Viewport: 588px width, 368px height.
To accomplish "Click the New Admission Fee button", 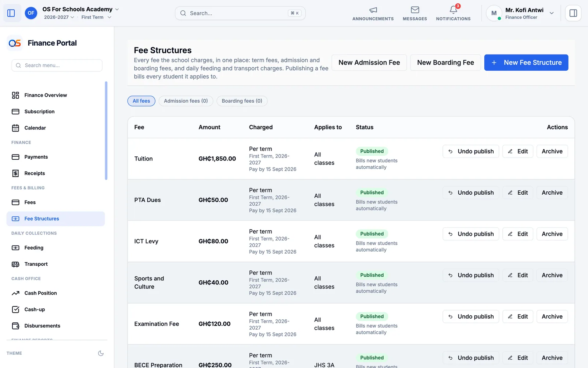I will [369, 63].
